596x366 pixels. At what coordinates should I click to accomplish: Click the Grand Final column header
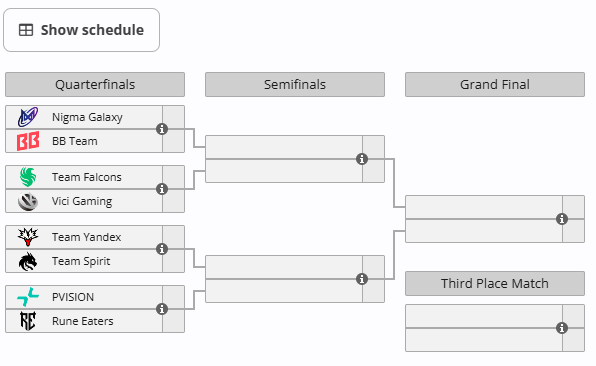(x=495, y=84)
